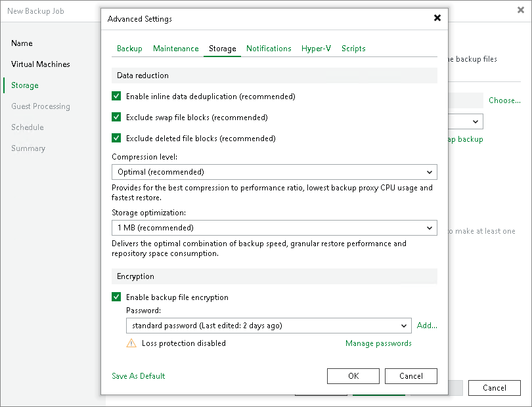532x407 pixels.
Task: Click the Compression level label
Action: [144, 157]
